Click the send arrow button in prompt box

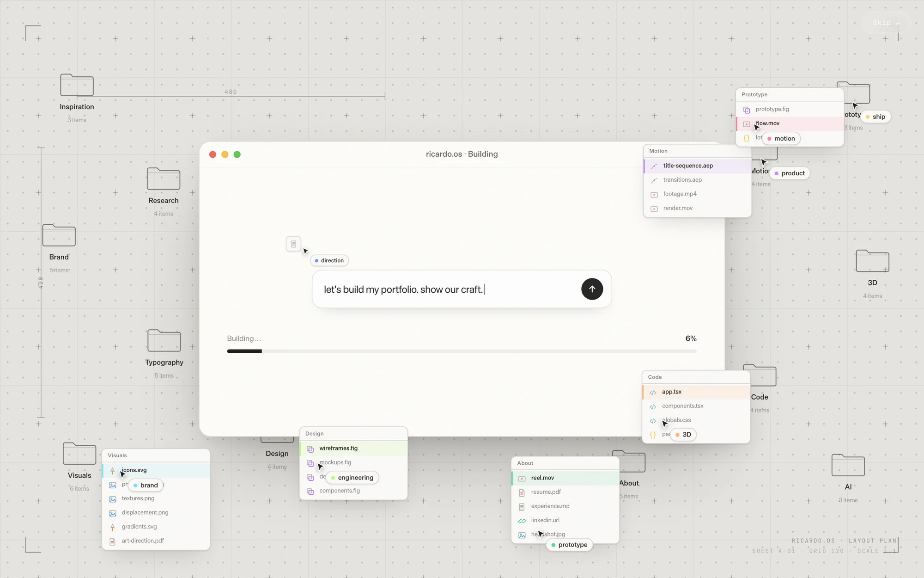pyautogui.click(x=592, y=289)
